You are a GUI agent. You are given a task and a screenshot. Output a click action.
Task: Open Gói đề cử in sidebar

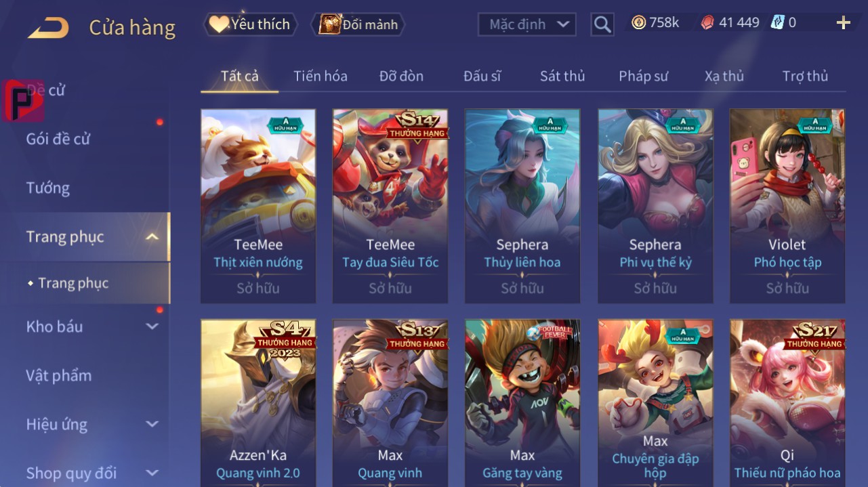point(58,139)
